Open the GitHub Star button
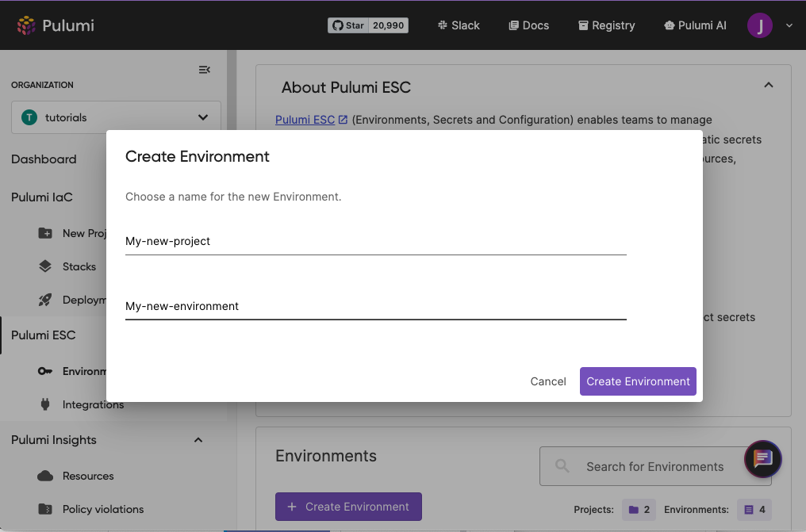Viewport: 806px width, 532px height. pos(348,25)
